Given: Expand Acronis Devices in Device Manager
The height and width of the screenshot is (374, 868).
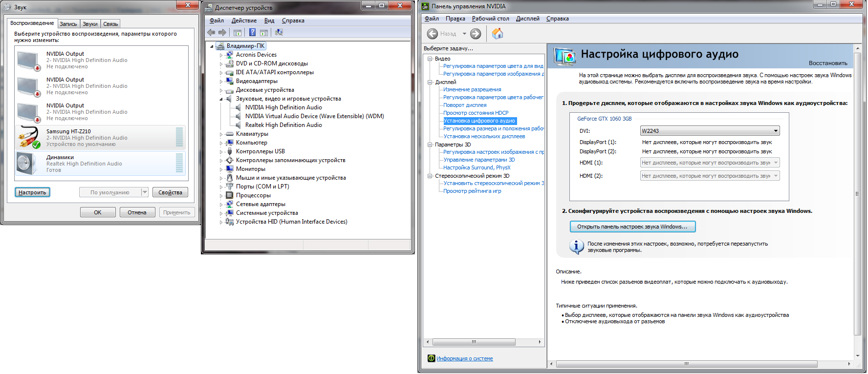Looking at the screenshot, I should 221,55.
